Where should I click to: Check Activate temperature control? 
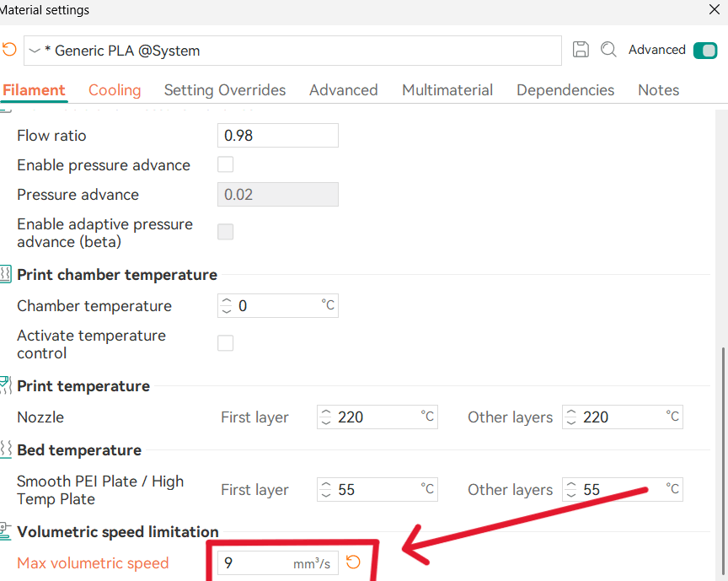(x=226, y=343)
